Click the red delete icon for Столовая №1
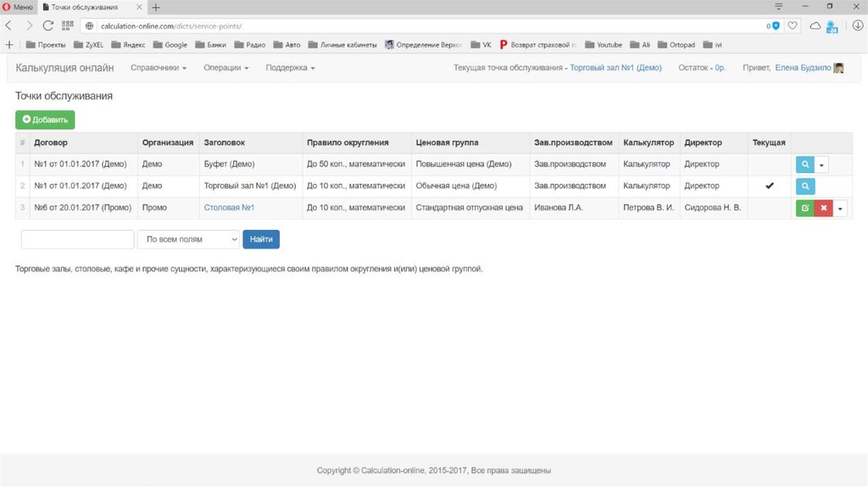The image size is (868, 487). pyautogui.click(x=823, y=208)
